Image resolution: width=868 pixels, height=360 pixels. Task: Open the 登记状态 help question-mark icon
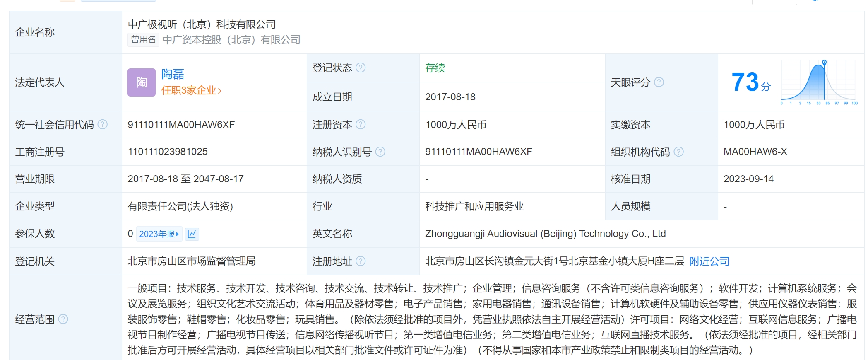(x=361, y=68)
